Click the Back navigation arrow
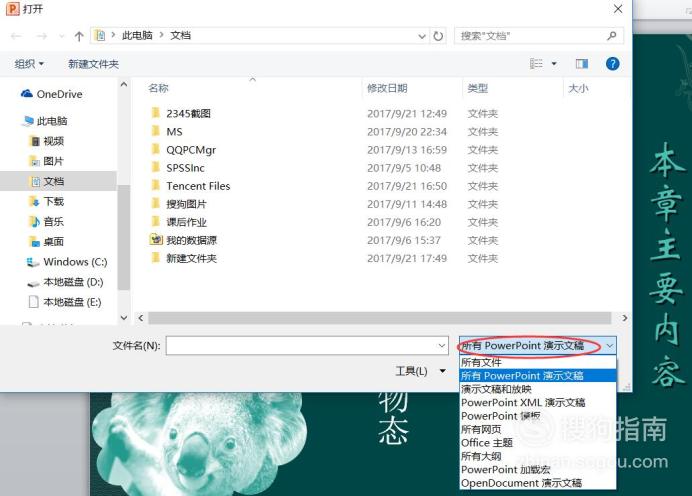 click(16, 36)
